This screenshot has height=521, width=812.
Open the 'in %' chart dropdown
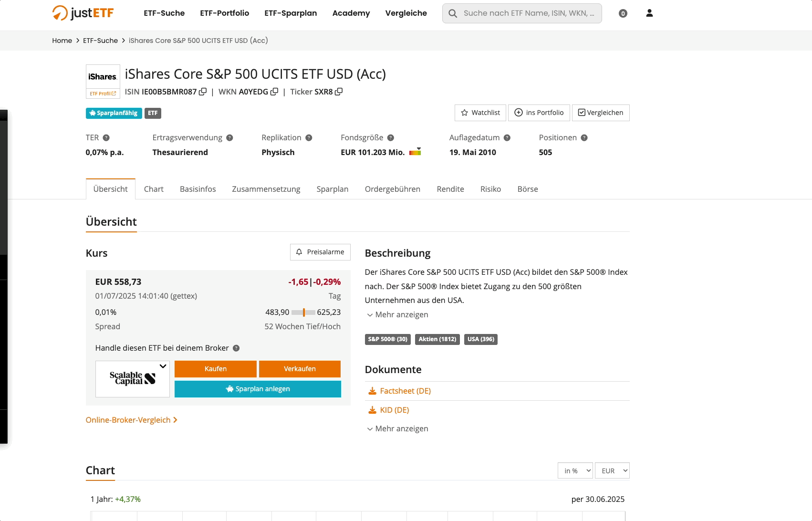click(575, 470)
